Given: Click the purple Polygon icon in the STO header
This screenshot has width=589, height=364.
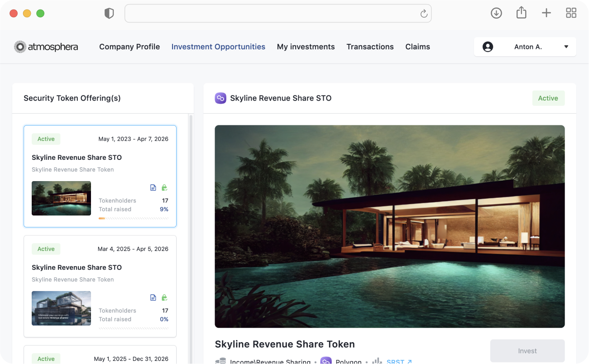Looking at the screenshot, I should 220,98.
